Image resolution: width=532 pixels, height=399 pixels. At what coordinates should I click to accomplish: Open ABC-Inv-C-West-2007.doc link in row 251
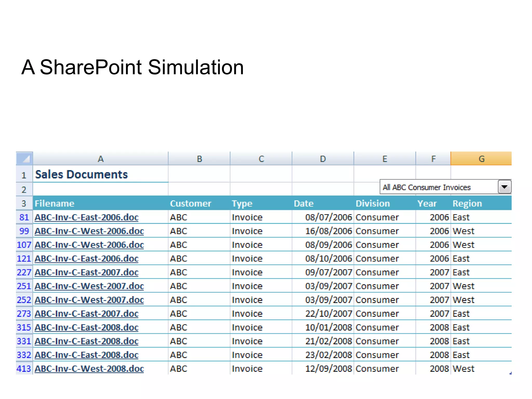(89, 286)
